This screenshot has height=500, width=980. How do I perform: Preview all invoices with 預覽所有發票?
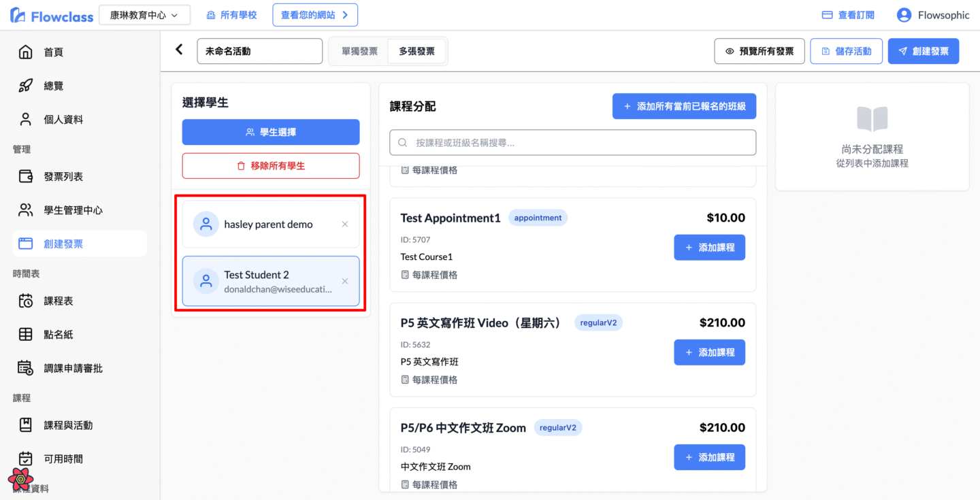(759, 51)
